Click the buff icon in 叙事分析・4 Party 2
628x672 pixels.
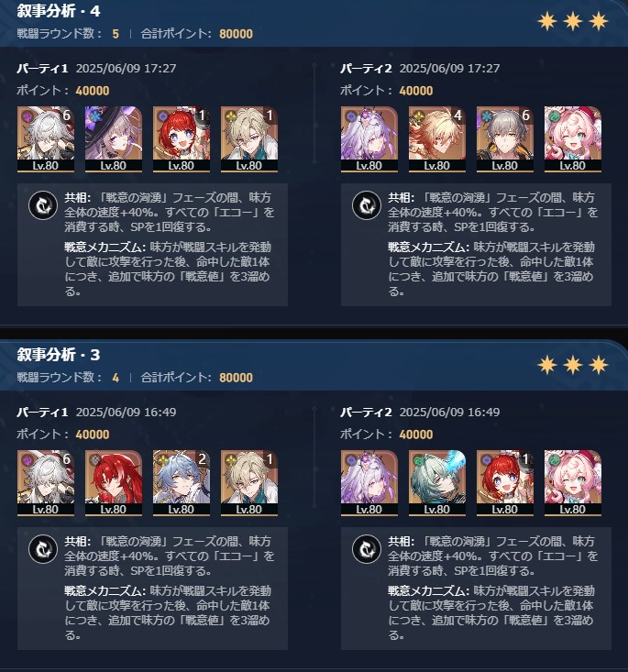click(x=367, y=205)
